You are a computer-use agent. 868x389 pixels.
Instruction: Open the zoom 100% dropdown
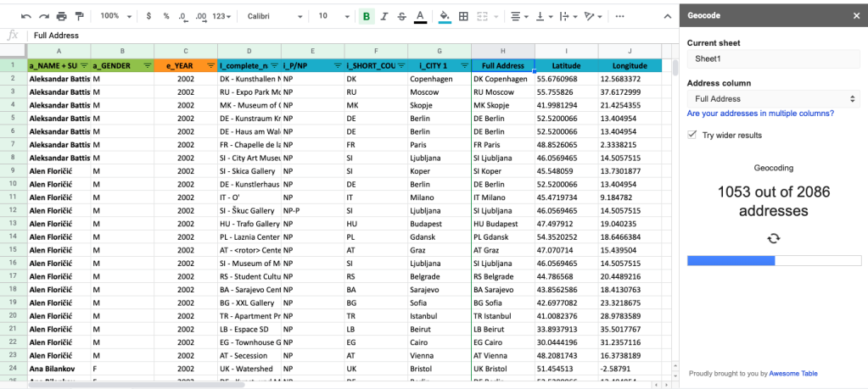tap(115, 17)
